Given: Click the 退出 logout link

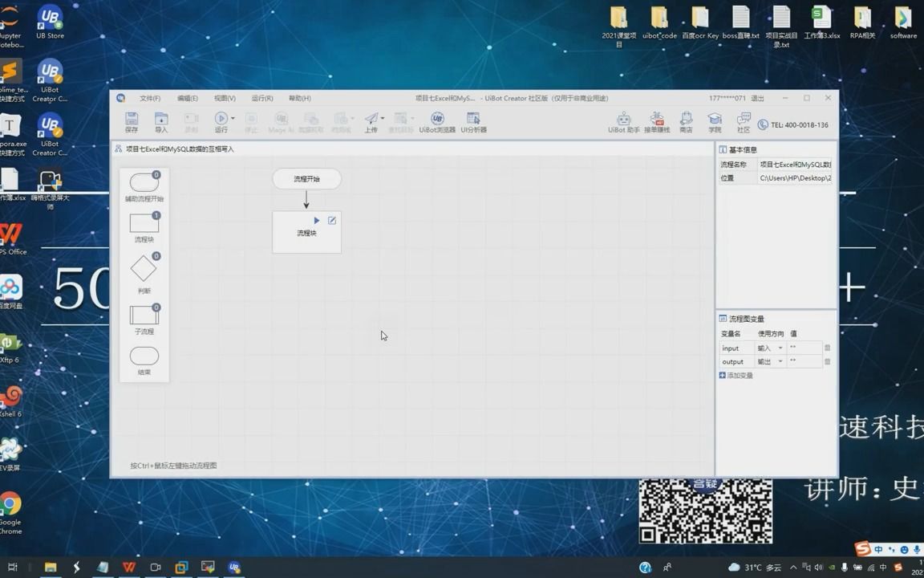Looking at the screenshot, I should [x=757, y=97].
